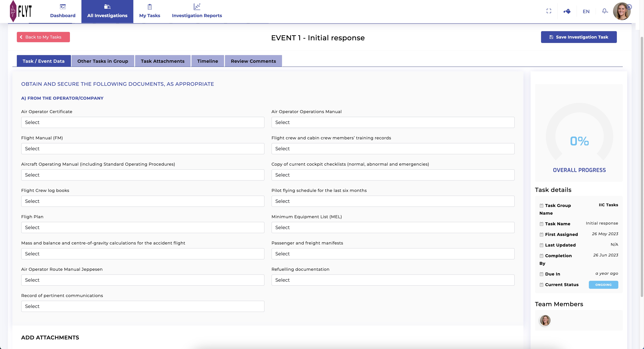Viewport: 644px width, 349px height.
Task: Click the FLYT logo
Action: pos(21,11)
